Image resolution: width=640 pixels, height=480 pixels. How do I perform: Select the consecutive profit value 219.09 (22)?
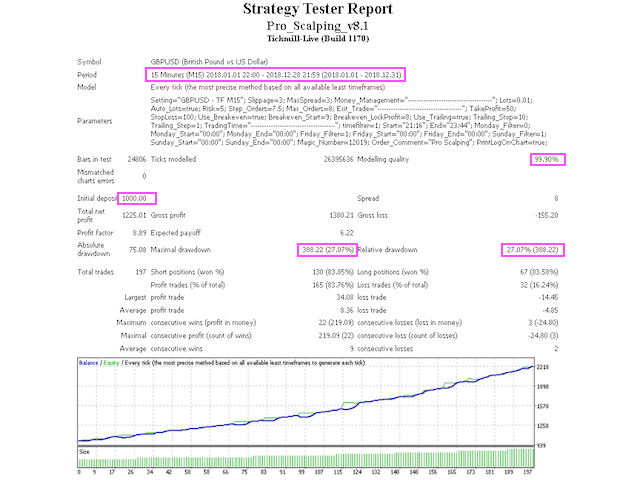[x=336, y=336]
